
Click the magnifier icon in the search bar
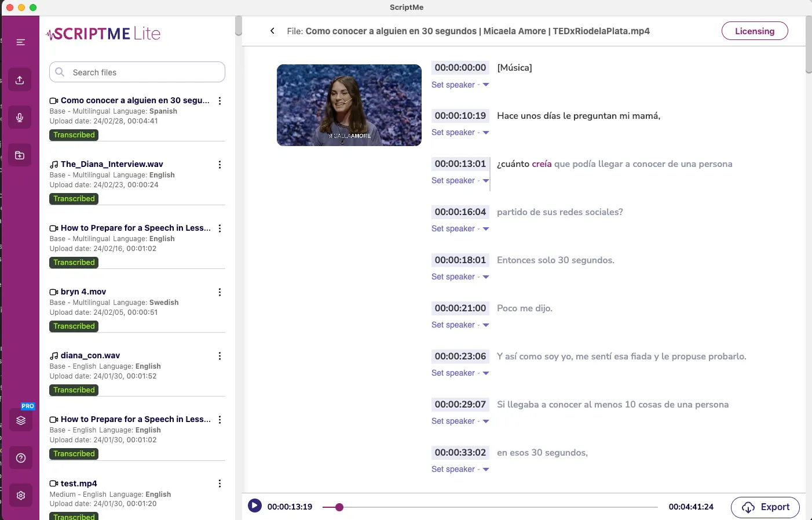(x=60, y=72)
